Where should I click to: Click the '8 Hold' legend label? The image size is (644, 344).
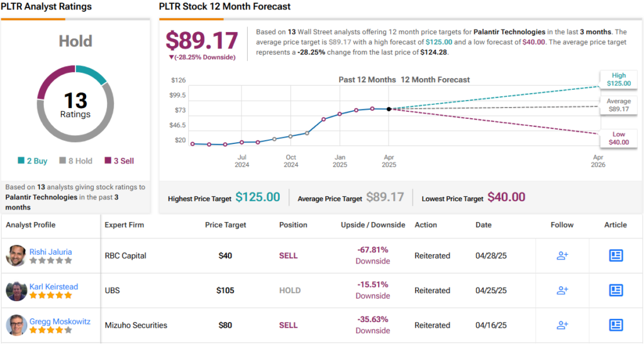[80, 161]
